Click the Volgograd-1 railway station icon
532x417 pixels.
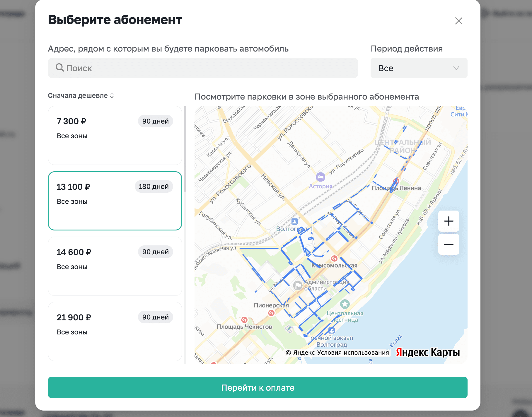pyautogui.click(x=294, y=221)
